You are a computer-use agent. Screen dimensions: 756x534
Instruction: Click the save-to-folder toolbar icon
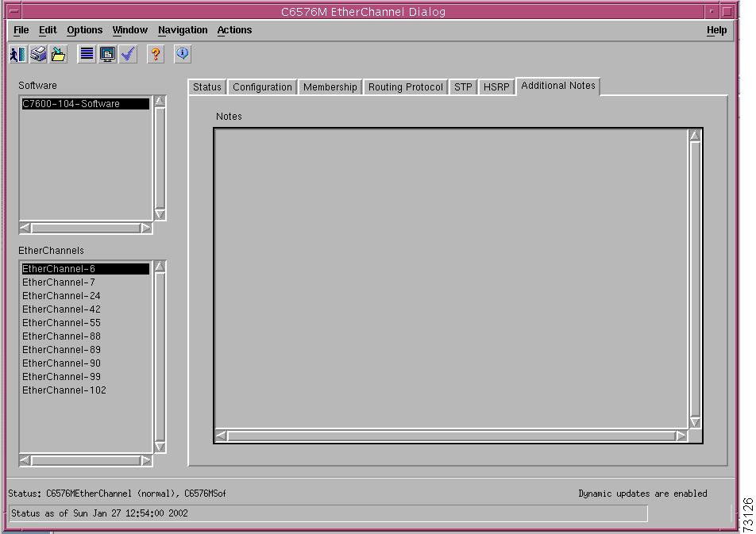click(59, 54)
